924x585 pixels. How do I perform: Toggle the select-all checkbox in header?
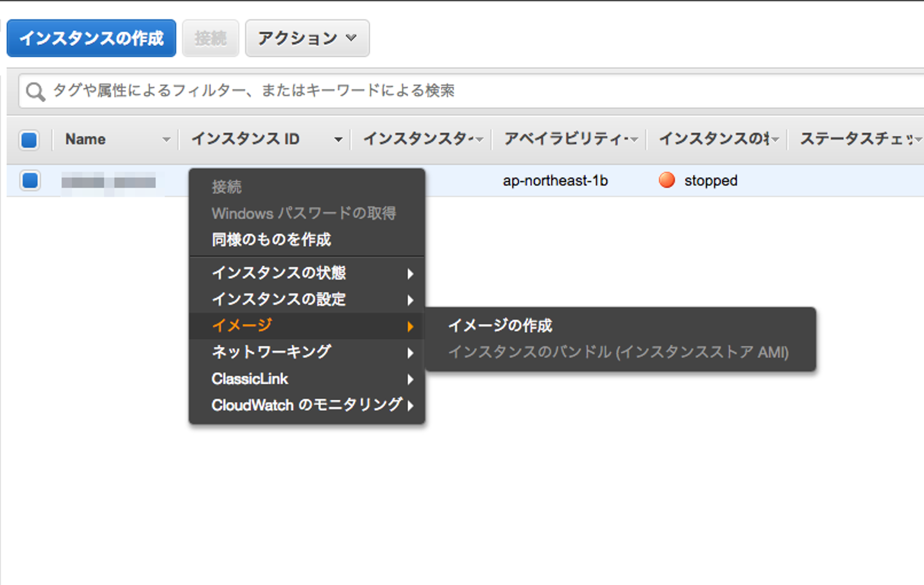point(29,139)
